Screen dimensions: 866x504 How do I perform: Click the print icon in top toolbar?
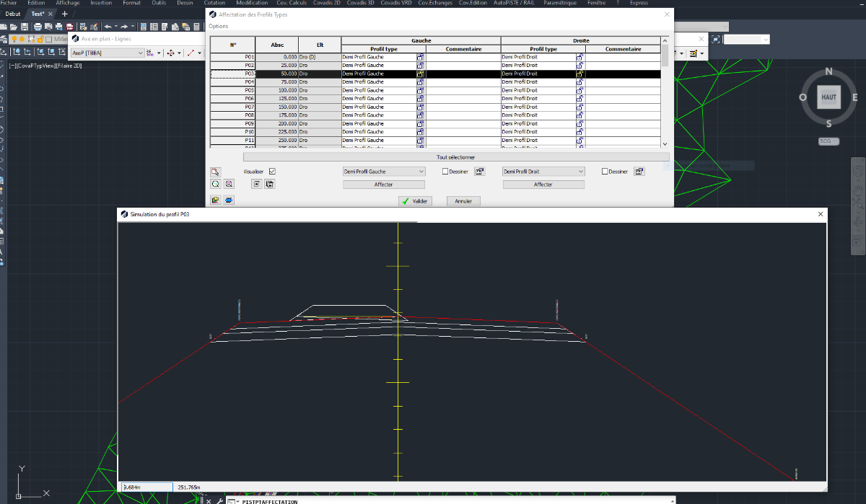click(x=38, y=27)
